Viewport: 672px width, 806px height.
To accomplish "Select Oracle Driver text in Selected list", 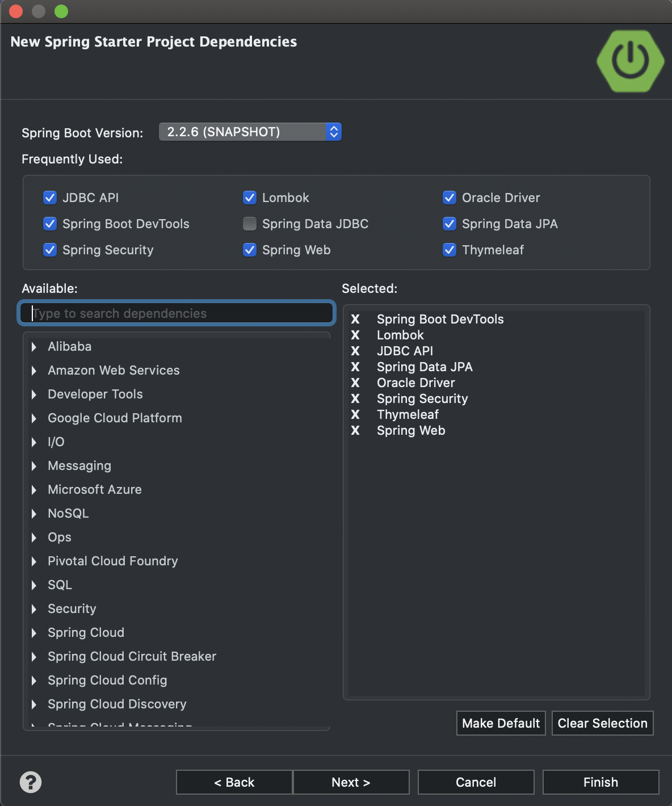I will pos(416,383).
